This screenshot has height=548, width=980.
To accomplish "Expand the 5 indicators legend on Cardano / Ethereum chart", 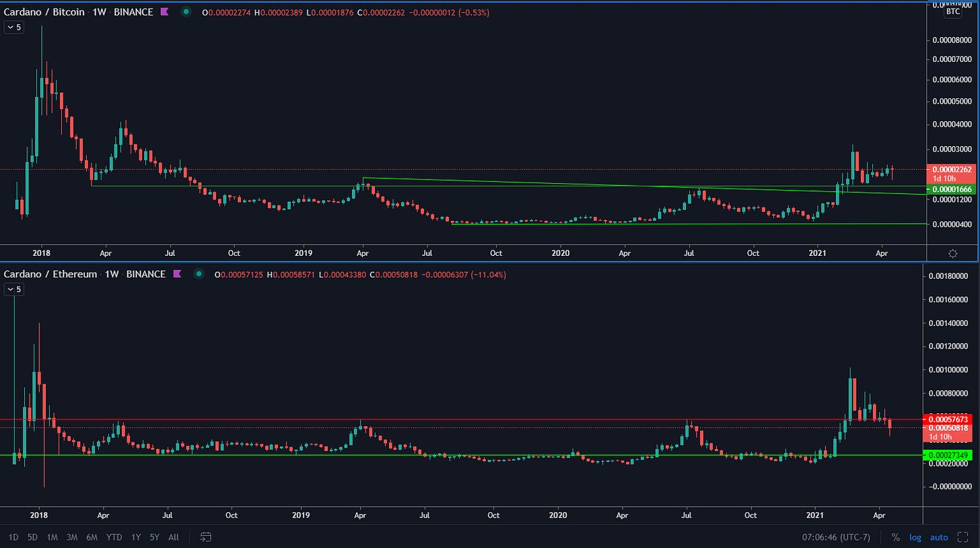I will tap(14, 289).
